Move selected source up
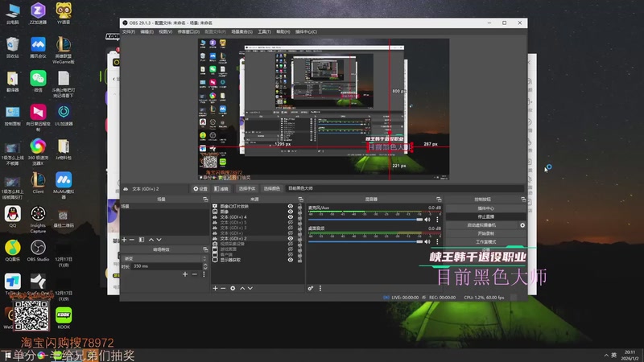This screenshot has height=362, width=644. 242,289
